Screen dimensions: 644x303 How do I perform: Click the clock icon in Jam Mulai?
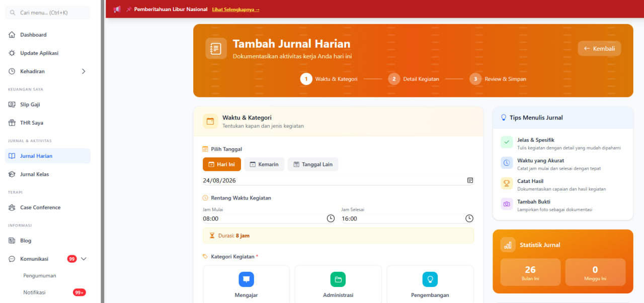pos(331,219)
